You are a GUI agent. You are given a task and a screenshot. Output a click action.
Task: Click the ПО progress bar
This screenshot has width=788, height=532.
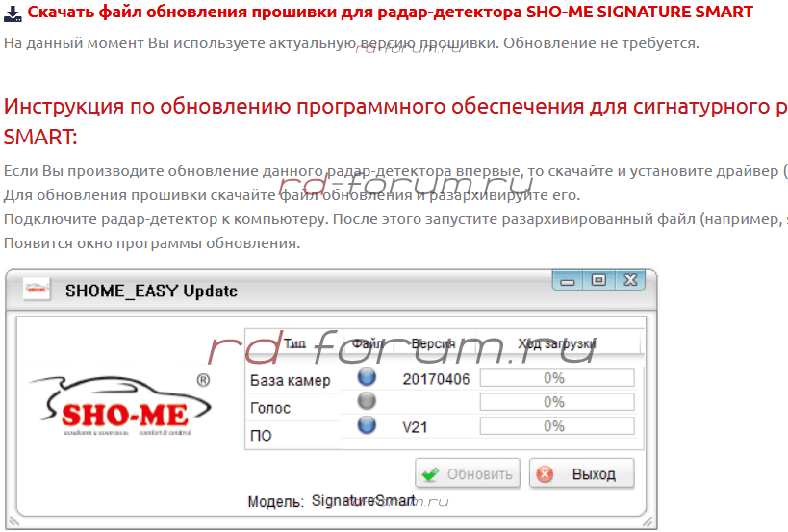click(x=557, y=426)
